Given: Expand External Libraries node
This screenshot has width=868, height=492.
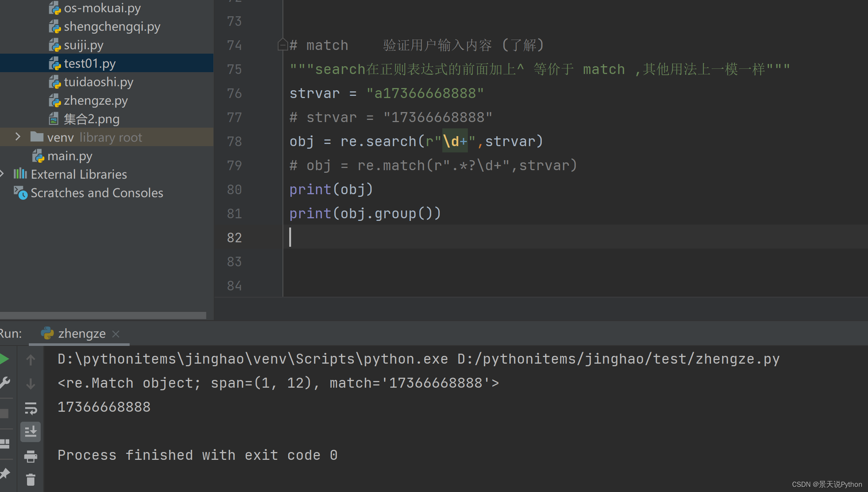Looking at the screenshot, I should [x=2, y=173].
